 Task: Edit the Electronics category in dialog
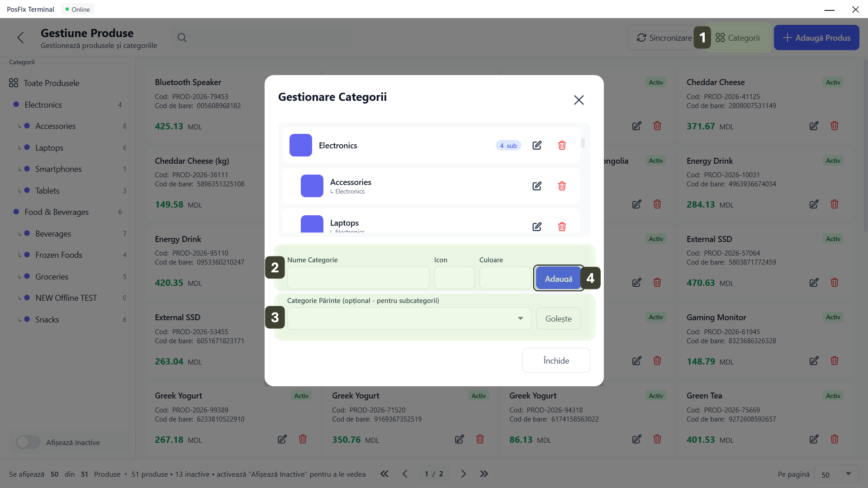point(536,145)
